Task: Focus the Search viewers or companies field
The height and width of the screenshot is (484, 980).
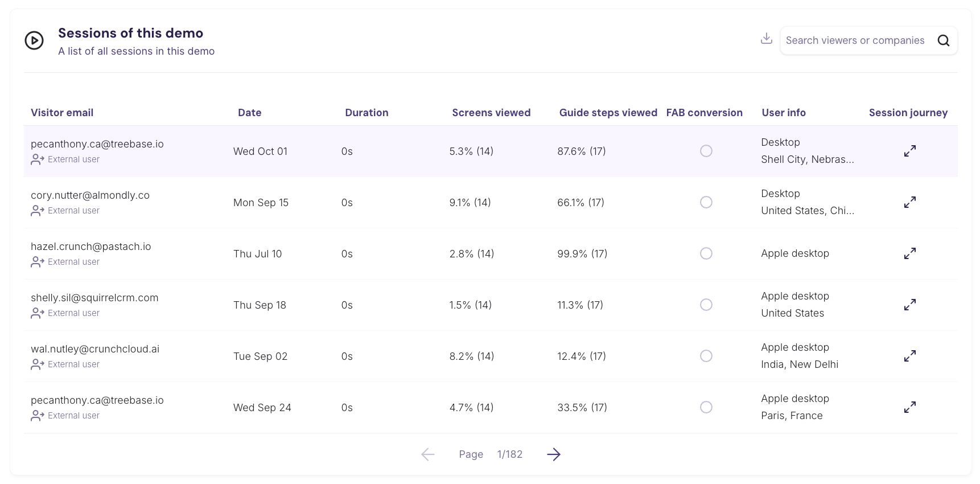Action: 855,40
